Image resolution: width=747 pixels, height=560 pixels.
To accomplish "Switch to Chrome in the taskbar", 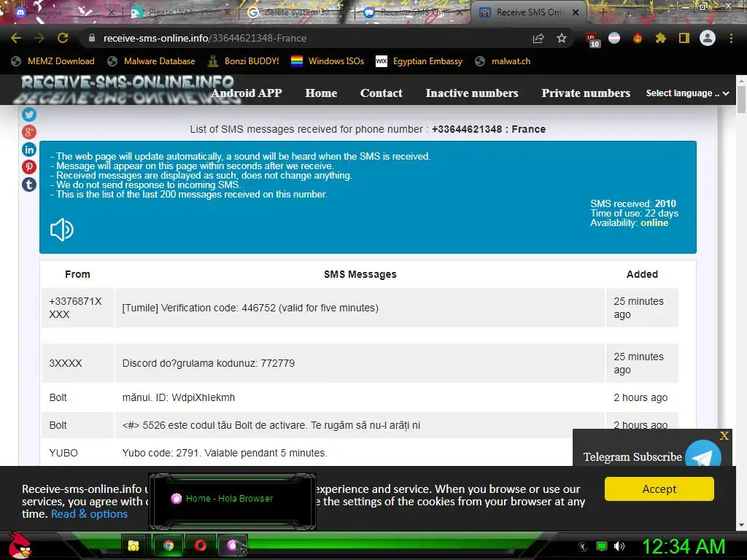I will point(169,545).
